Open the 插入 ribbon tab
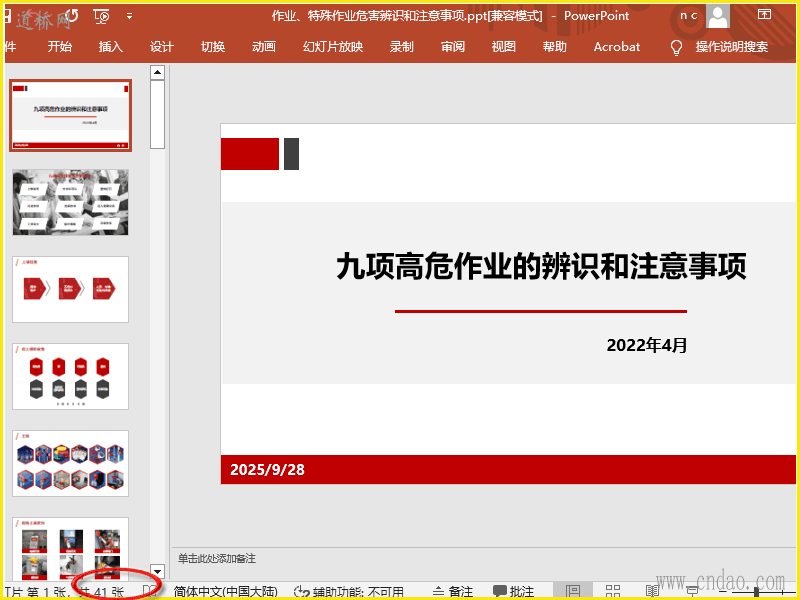Screen dimensions: 800x600 click(111, 47)
